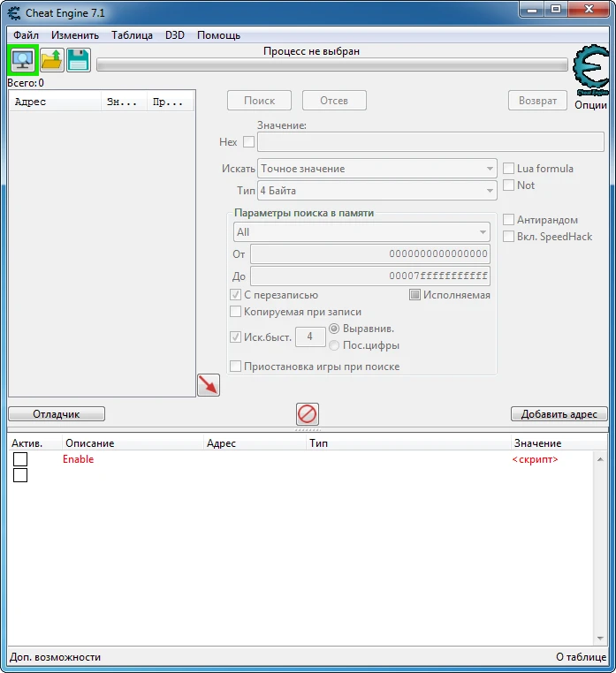
Task: Click the Отладчик button
Action: [57, 414]
